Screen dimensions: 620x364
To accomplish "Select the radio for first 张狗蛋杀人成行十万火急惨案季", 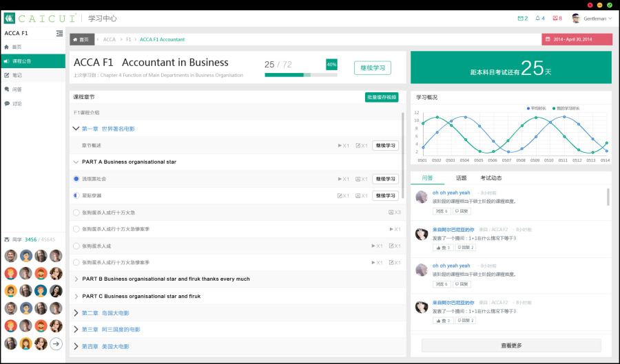I will 76,229.
